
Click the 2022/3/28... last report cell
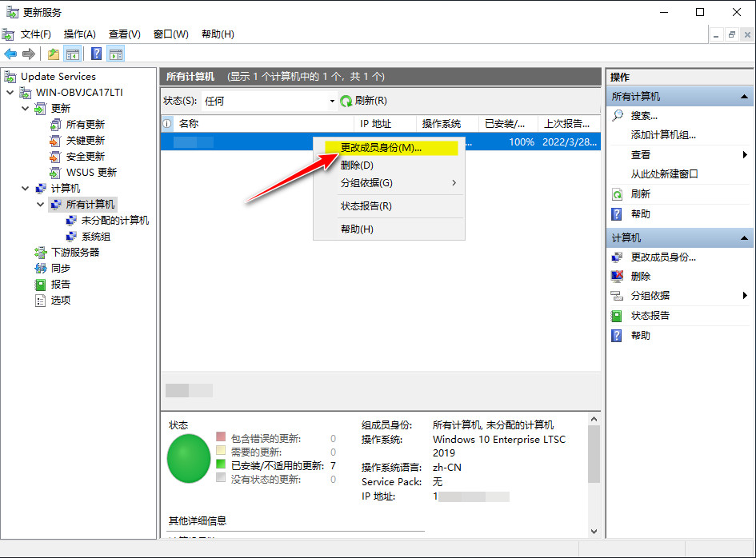point(570,142)
